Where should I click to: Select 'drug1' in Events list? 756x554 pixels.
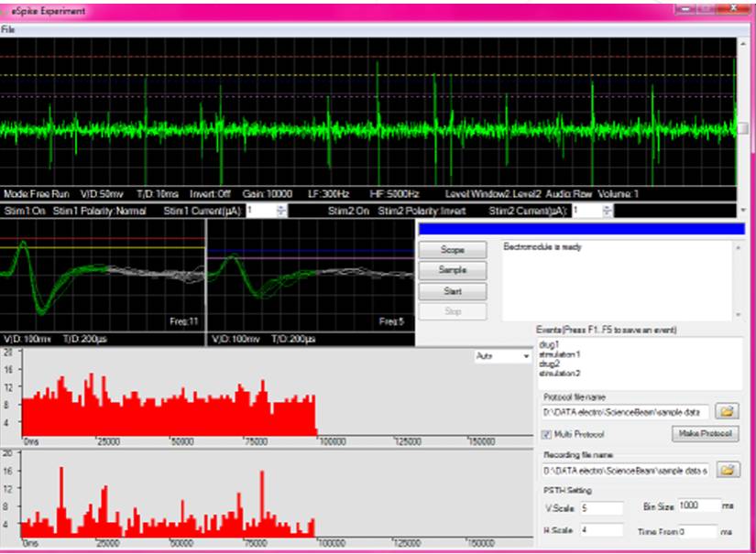pos(549,345)
